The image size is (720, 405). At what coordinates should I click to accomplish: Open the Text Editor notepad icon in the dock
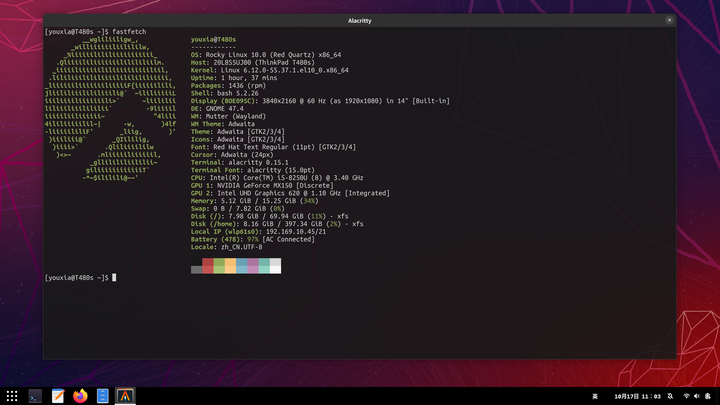pos(58,396)
